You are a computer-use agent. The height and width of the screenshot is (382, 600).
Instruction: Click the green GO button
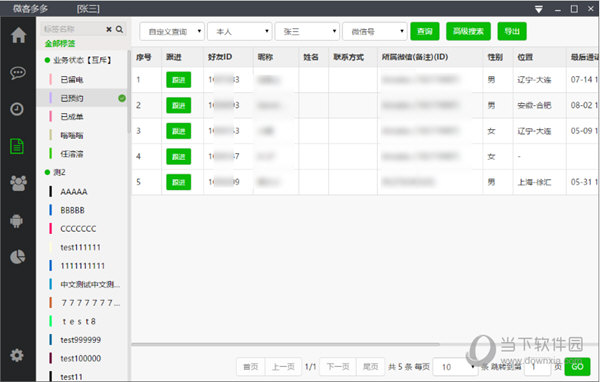(x=577, y=367)
